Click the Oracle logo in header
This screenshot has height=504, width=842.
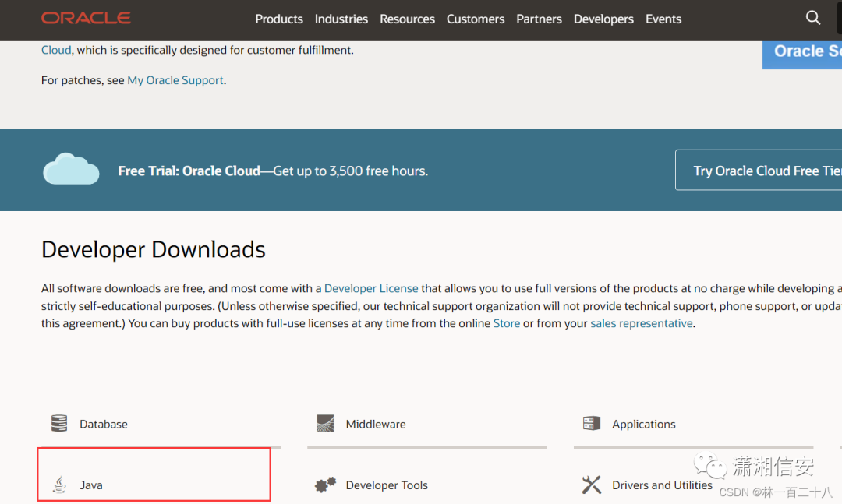pos(86,18)
